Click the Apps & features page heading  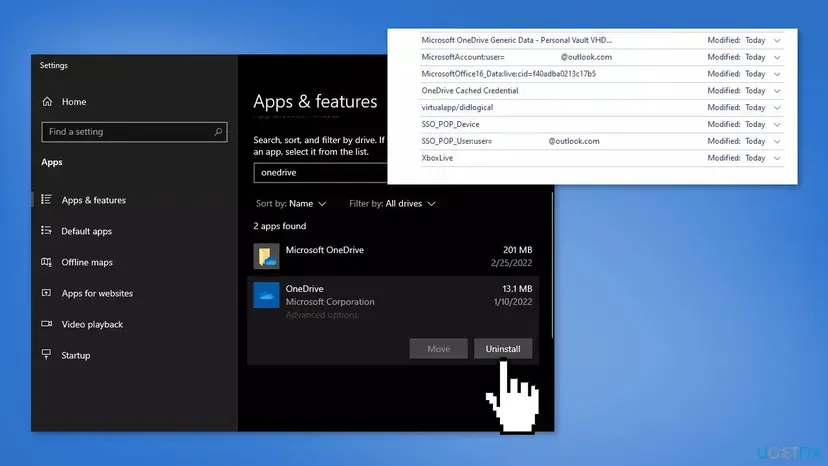(x=315, y=101)
